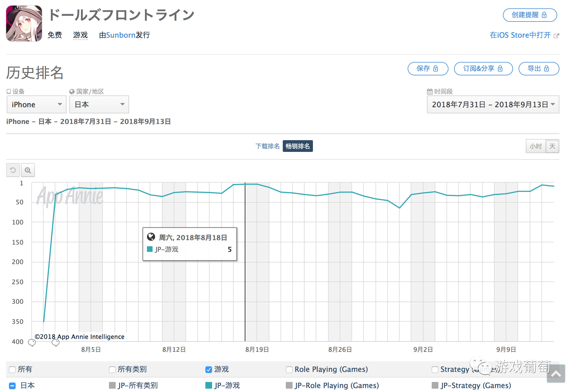Viewport: 570px width, 392px height.
Task: Click the JP-游戏 teal legend swatch
Action: tap(208, 386)
